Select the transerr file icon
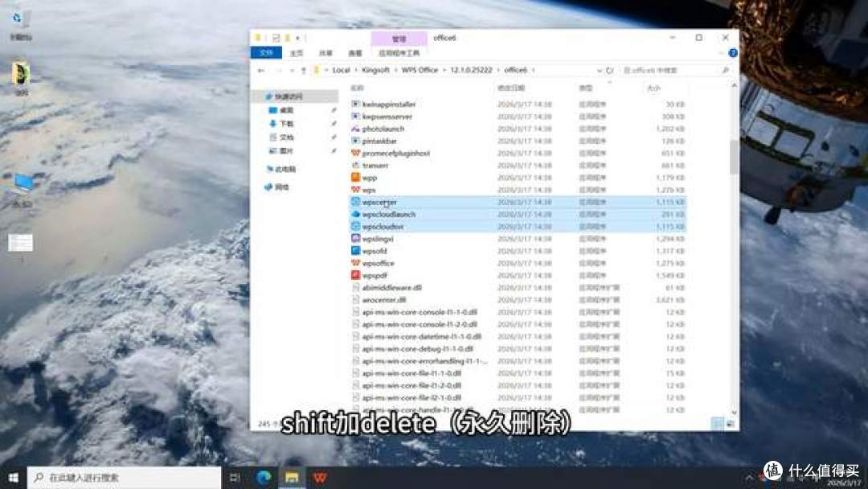Image resolution: width=868 pixels, height=489 pixels. click(355, 165)
